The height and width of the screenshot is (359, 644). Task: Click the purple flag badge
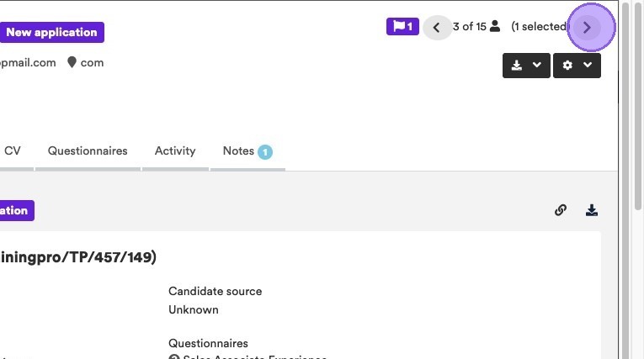tap(402, 27)
